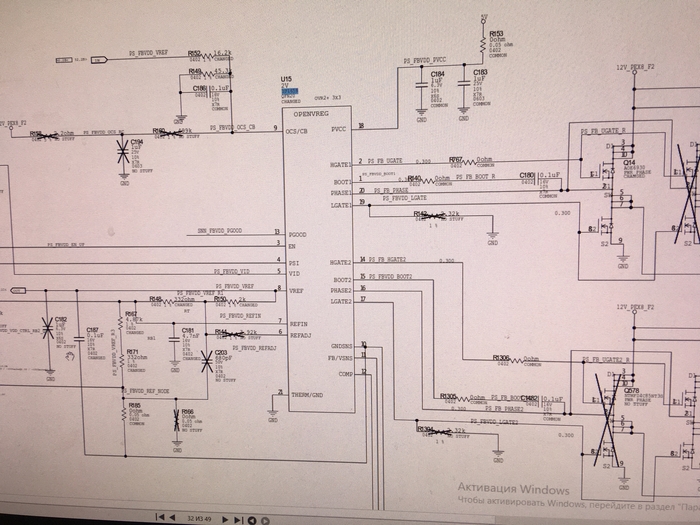Select the R1306 0ohm resistor
This screenshot has height=525, width=700.
(516, 360)
